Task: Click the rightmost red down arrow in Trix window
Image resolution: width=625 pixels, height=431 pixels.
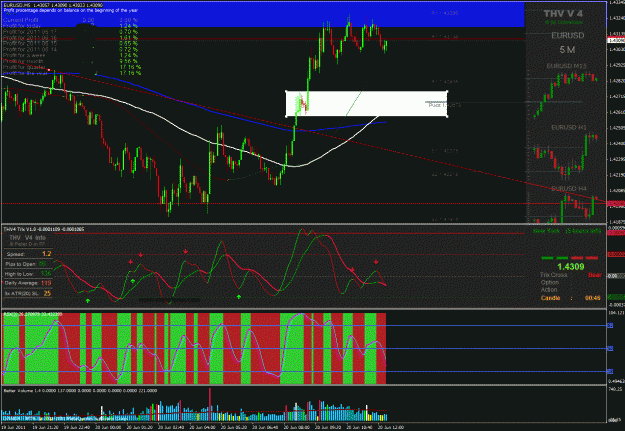Action: click(x=376, y=262)
